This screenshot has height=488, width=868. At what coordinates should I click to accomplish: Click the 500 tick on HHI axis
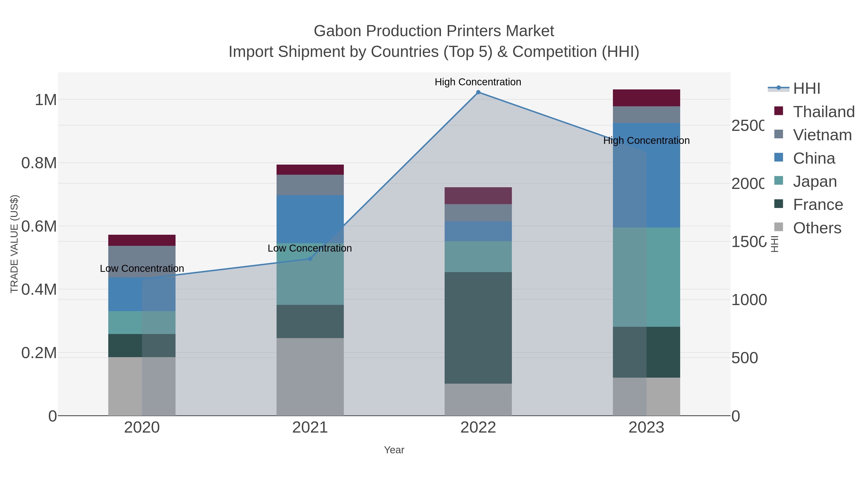(x=745, y=358)
